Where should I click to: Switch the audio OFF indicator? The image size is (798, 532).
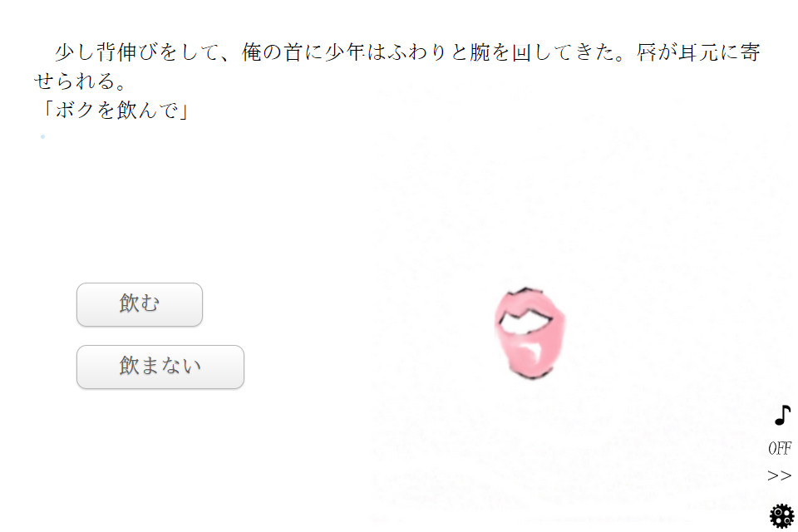[x=779, y=448]
